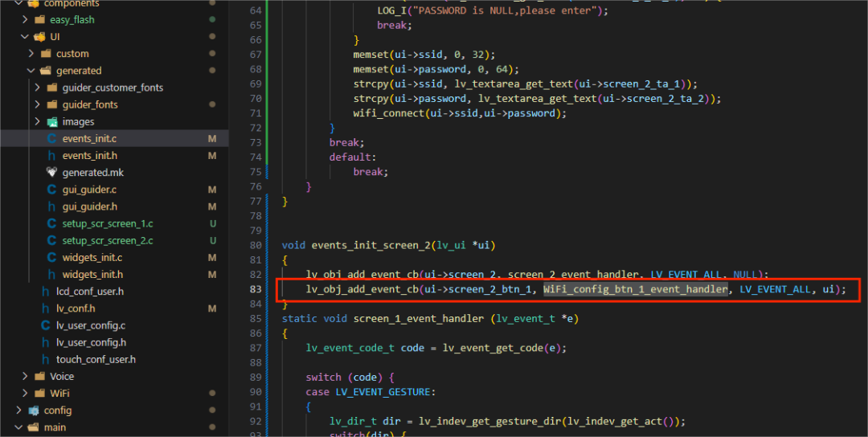Screen dimensions: 868x437
Task: Click the C icon of setup_scr_screen_2.c
Action: 52,241
